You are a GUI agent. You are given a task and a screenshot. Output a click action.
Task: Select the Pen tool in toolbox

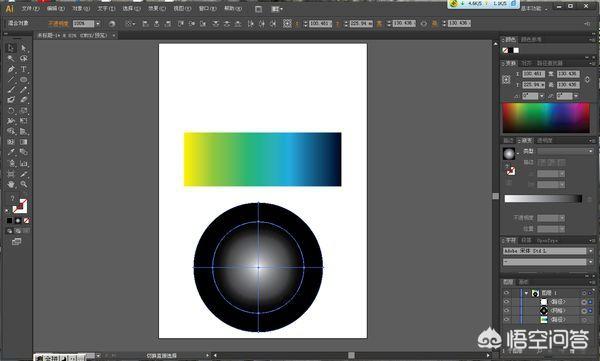11,69
